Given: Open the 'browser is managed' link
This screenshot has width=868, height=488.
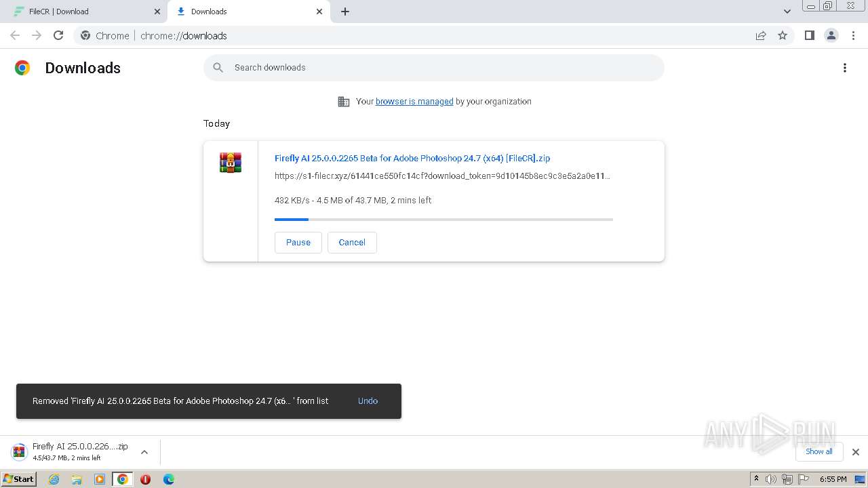Looking at the screenshot, I should tap(414, 102).
